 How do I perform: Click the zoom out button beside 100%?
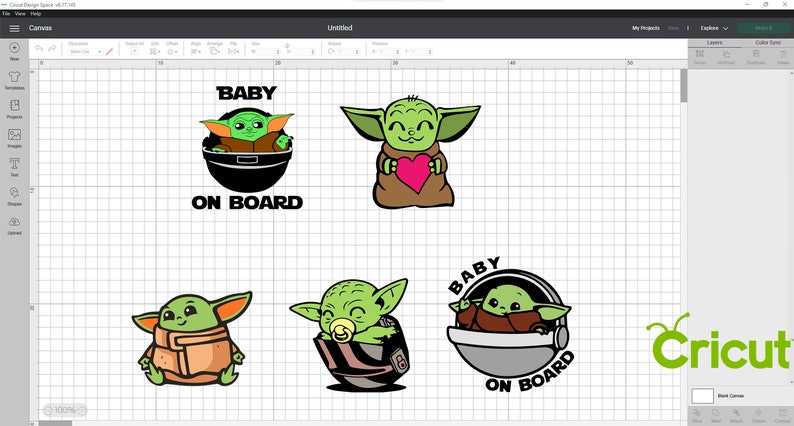(47, 410)
